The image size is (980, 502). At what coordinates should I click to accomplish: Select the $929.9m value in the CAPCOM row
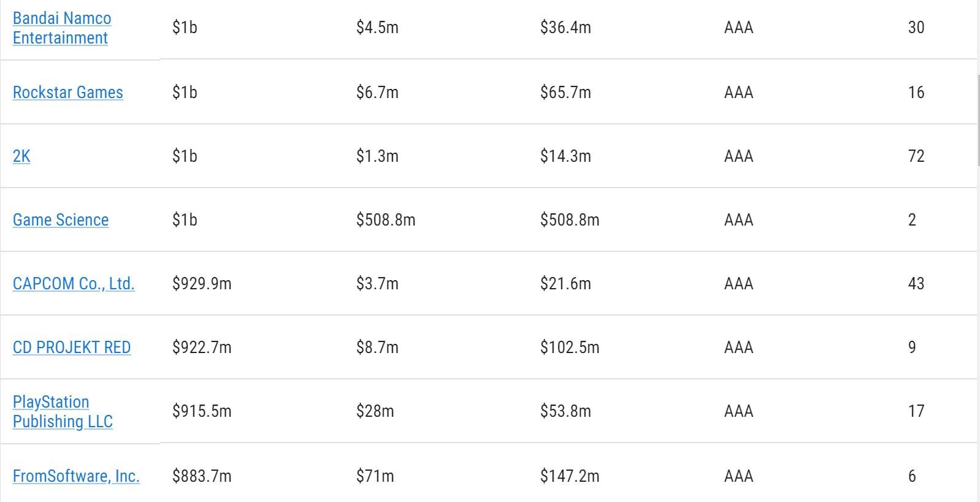202,284
